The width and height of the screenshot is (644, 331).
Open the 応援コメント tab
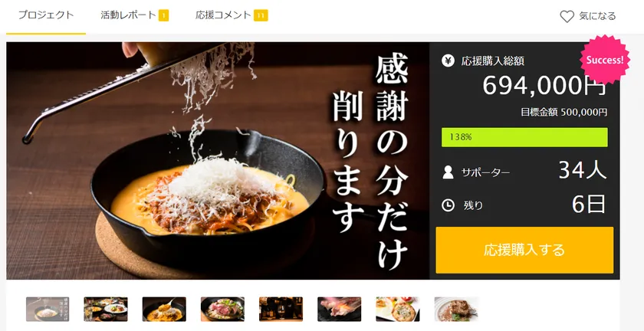coord(232,15)
